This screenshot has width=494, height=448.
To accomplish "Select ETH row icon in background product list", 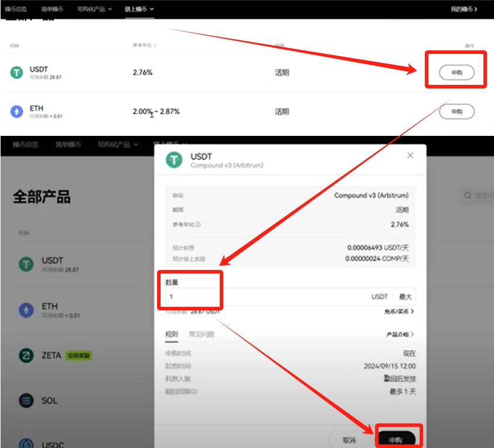I will (x=26, y=310).
